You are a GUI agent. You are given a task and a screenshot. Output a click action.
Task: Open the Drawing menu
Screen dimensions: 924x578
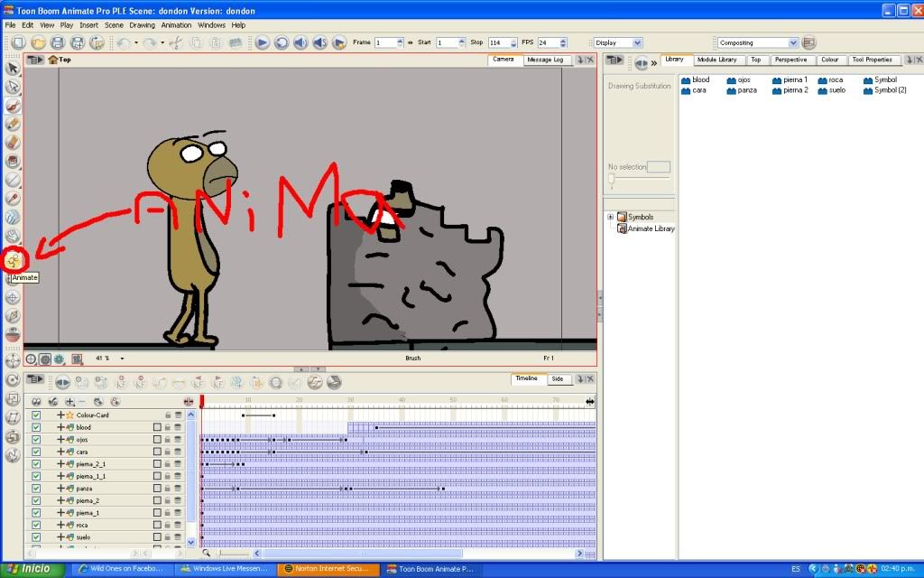(142, 25)
